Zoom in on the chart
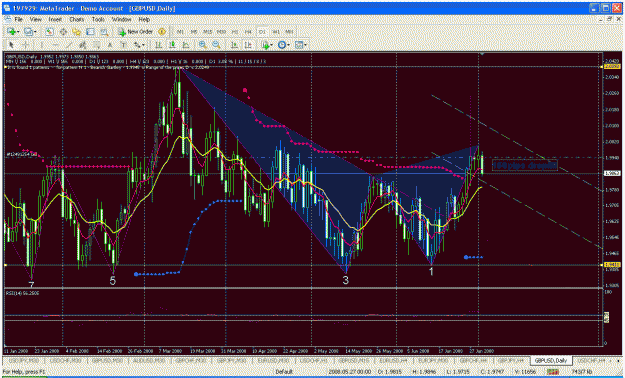 202,45
